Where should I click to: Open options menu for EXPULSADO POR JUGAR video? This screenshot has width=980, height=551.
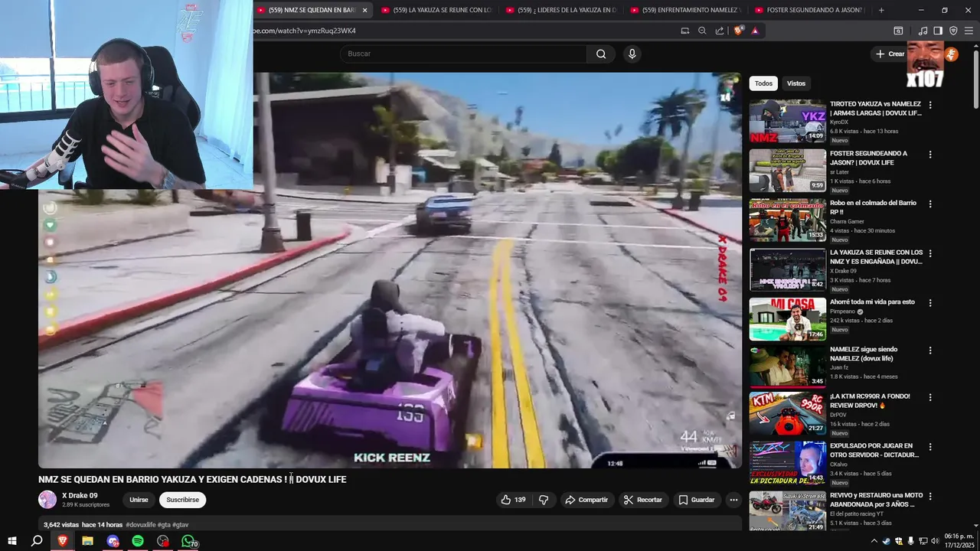(930, 447)
